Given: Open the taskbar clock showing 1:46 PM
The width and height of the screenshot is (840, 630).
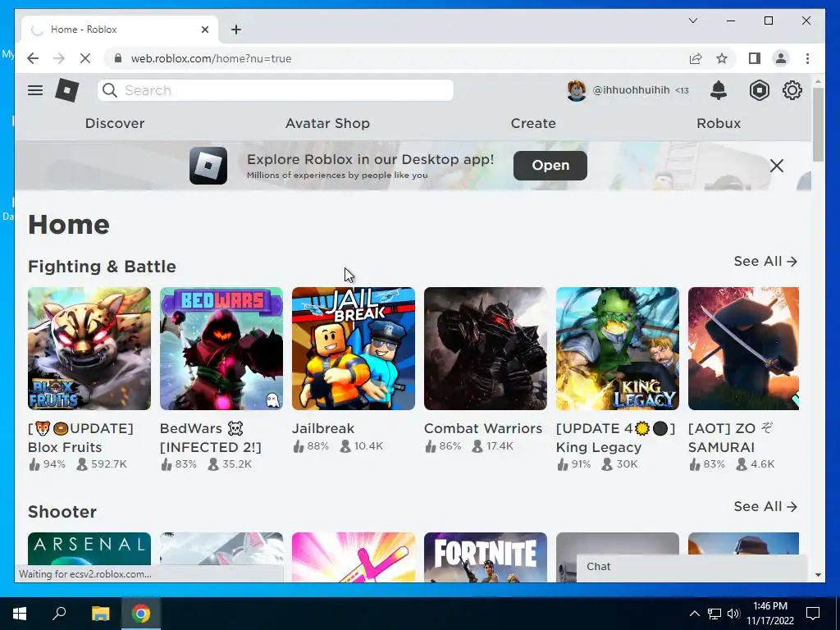Looking at the screenshot, I should coord(769,614).
